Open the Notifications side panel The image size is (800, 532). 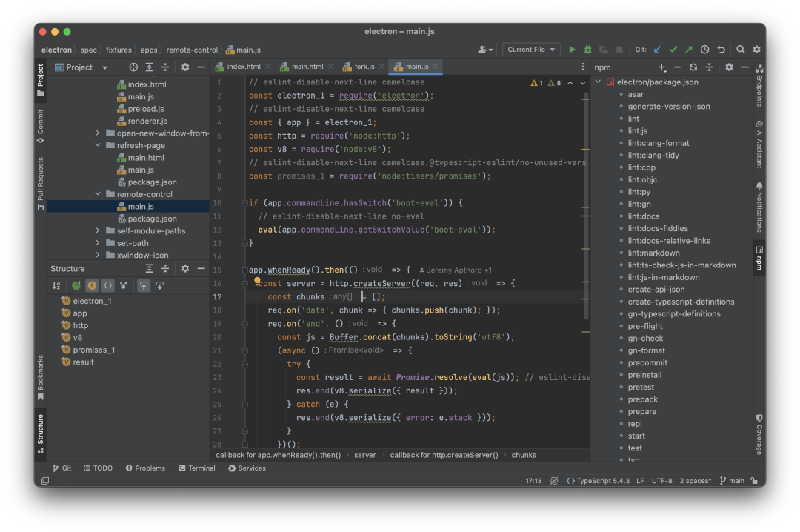click(759, 207)
